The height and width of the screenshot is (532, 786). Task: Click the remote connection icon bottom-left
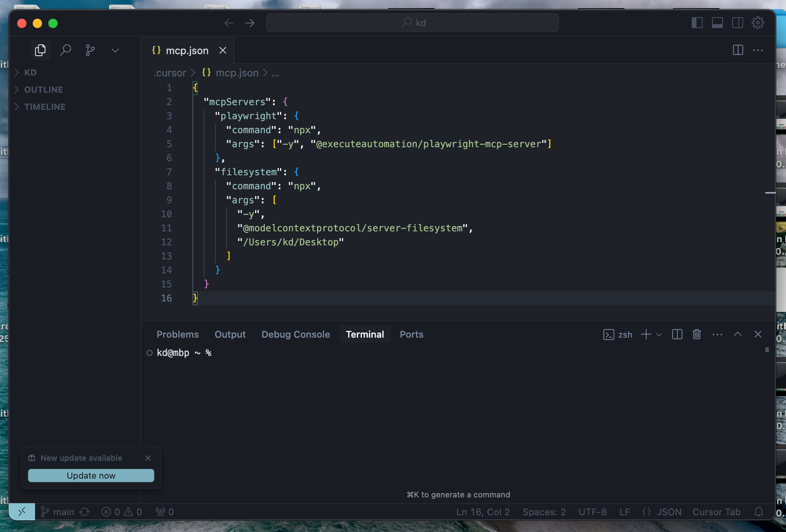(22, 511)
